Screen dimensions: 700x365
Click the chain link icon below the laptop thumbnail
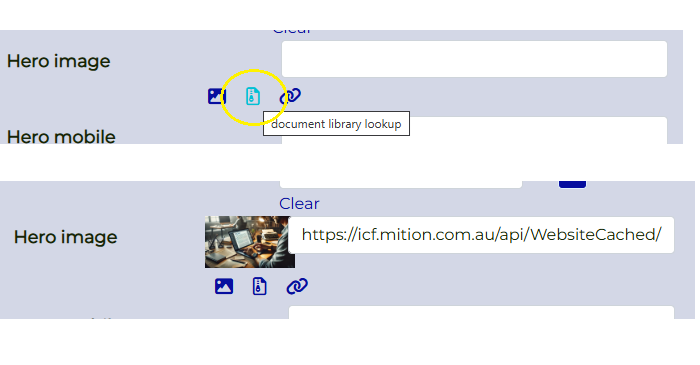[x=297, y=286]
